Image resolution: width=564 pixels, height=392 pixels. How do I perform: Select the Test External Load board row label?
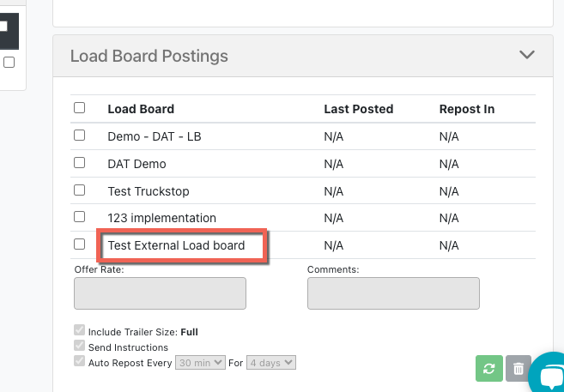point(176,245)
